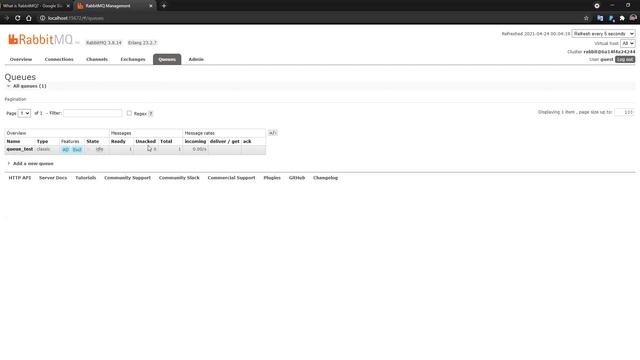Bookmark this page with the star icon
This screenshot has width=640, height=360.
click(586, 18)
